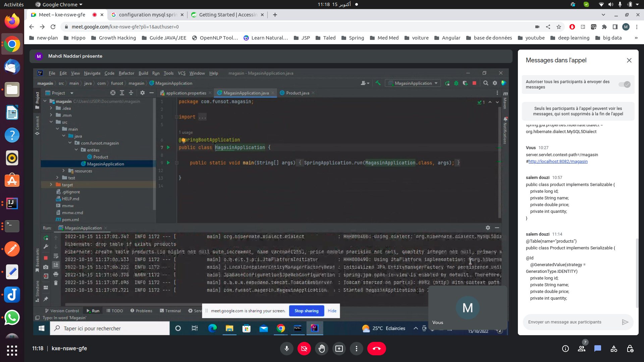Viewport: 644px width, 362px height.
Task: Open the Spring bookmarks folder
Action: 353,38
